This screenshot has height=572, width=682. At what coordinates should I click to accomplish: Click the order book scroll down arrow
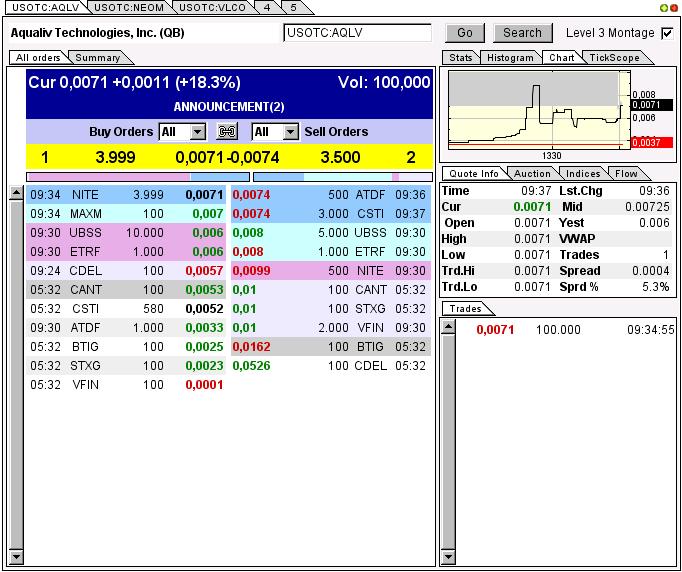[x=16, y=556]
